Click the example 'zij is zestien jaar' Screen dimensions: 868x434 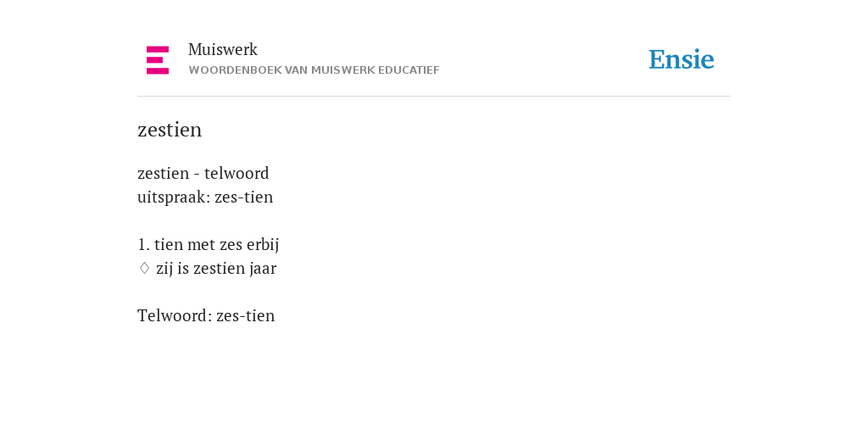(x=216, y=269)
